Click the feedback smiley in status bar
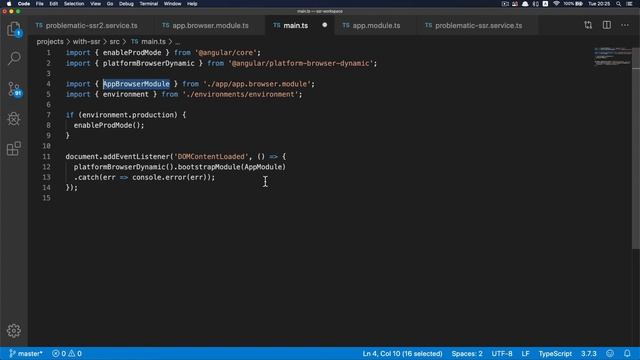This screenshot has height=360, width=640. [610, 353]
